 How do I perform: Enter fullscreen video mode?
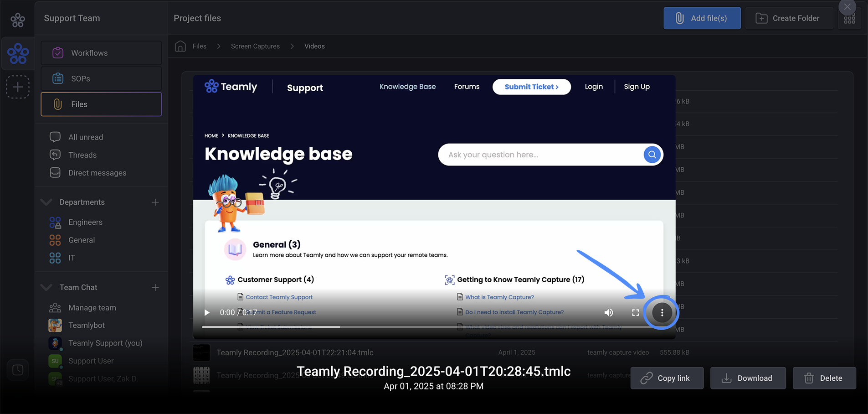[636, 312]
